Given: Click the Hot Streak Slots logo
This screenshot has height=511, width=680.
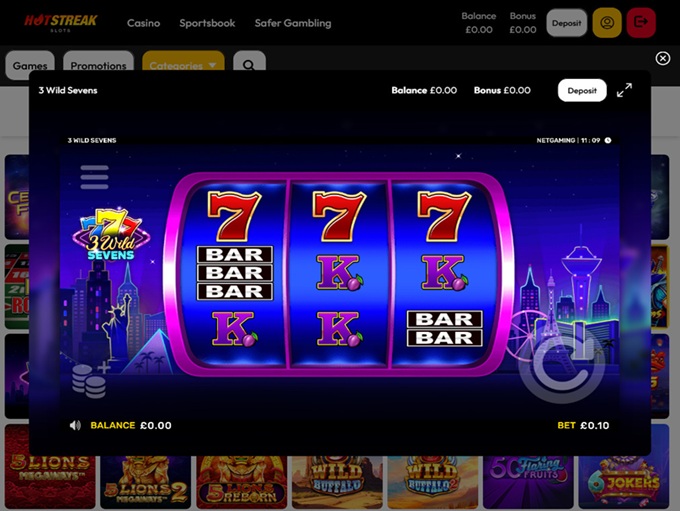Looking at the screenshot, I should point(61,22).
